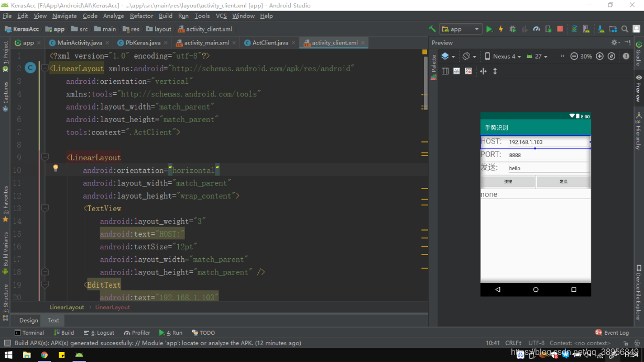Toggle the Device File Explorer panel

click(639, 292)
